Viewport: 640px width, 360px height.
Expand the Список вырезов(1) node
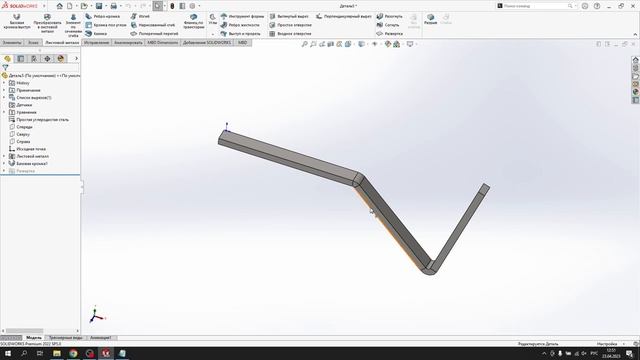click(4, 98)
